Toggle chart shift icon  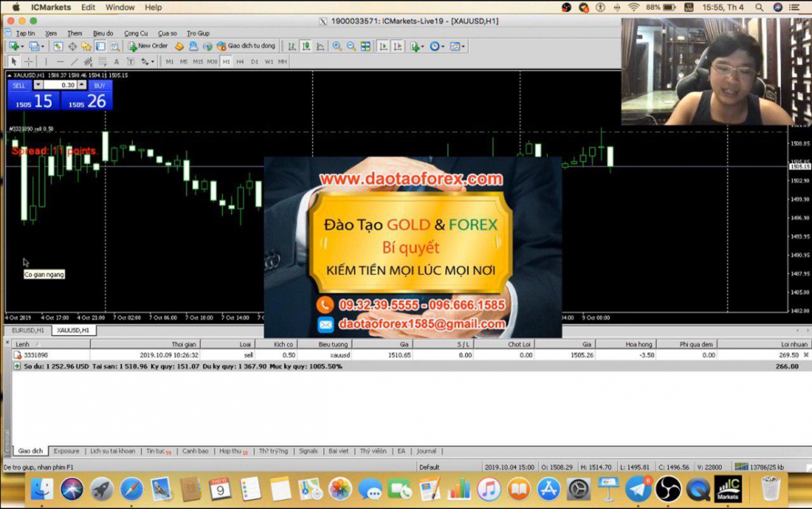pos(398,46)
